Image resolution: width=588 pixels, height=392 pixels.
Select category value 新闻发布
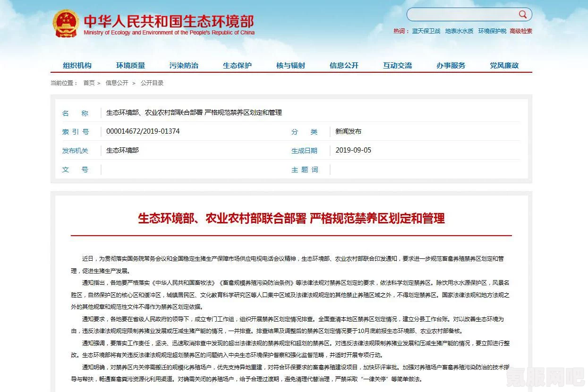click(348, 131)
